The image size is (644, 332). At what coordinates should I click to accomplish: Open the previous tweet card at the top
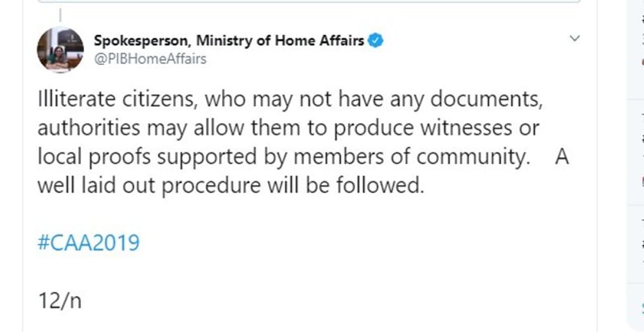tap(309, 2)
